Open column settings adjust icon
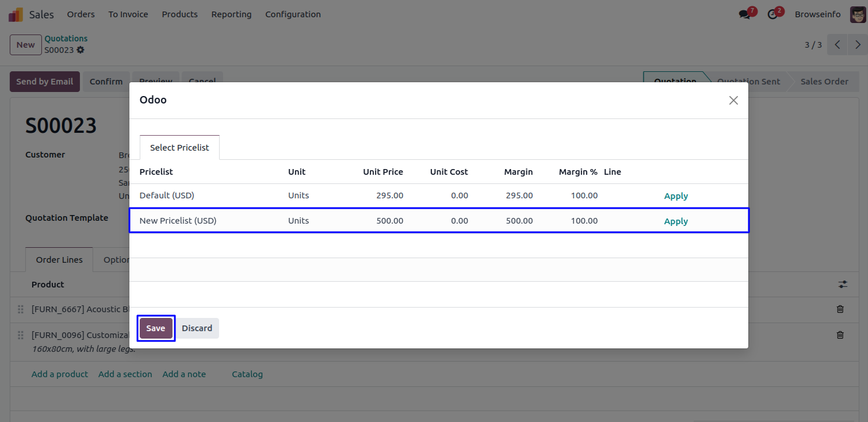This screenshot has width=868, height=422. pos(843,285)
